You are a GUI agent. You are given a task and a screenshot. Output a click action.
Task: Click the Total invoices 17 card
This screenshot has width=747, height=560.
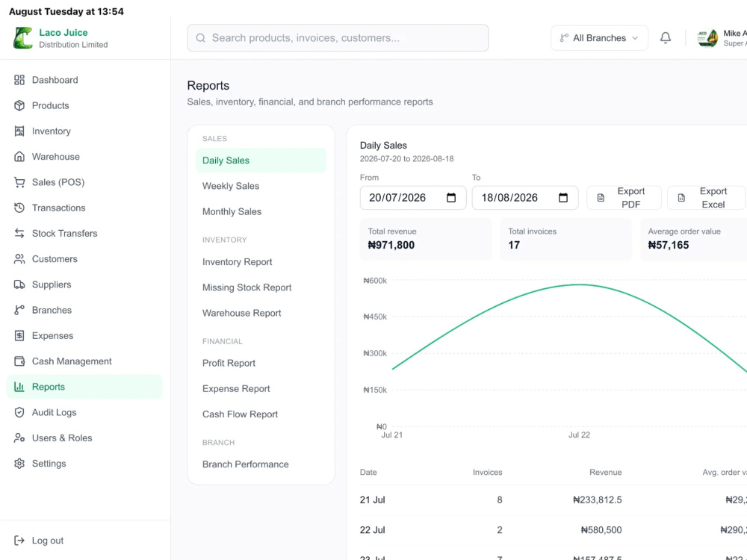pyautogui.click(x=566, y=239)
